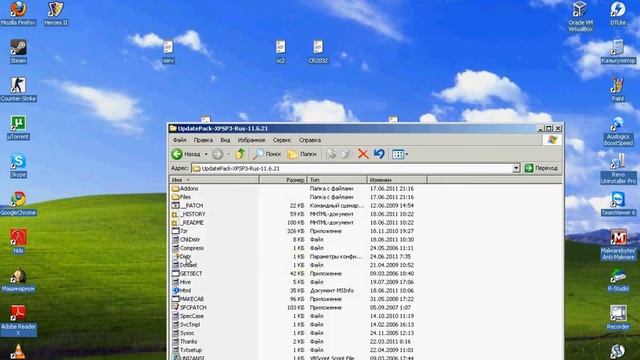Open the Избранное menu
Image resolution: width=640 pixels, height=360 pixels.
[x=251, y=140]
